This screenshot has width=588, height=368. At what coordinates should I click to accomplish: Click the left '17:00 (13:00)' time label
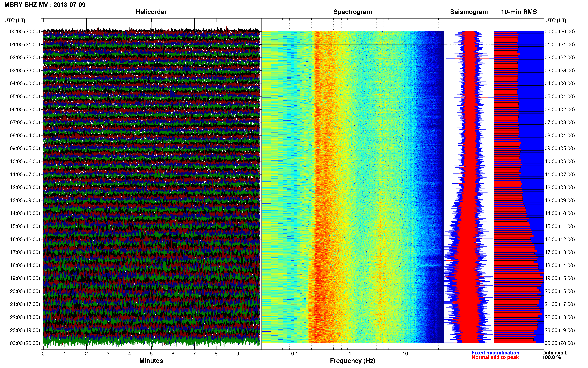click(x=25, y=252)
